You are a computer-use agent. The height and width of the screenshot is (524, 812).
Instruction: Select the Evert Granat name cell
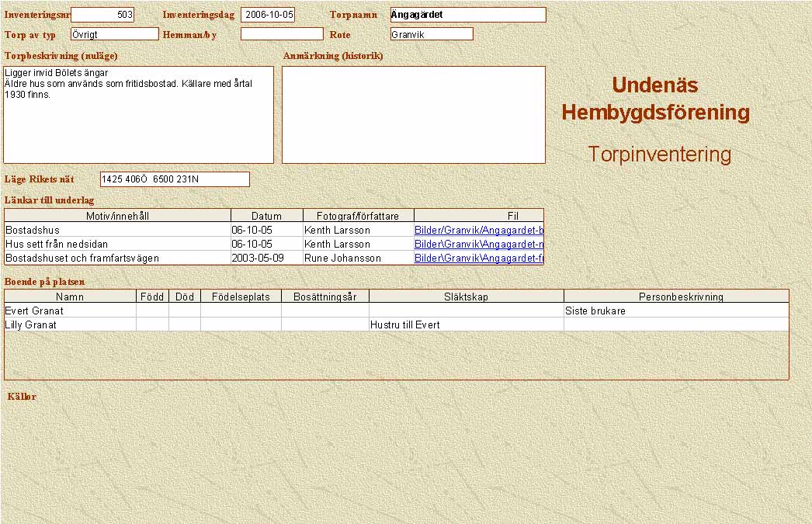click(x=70, y=311)
